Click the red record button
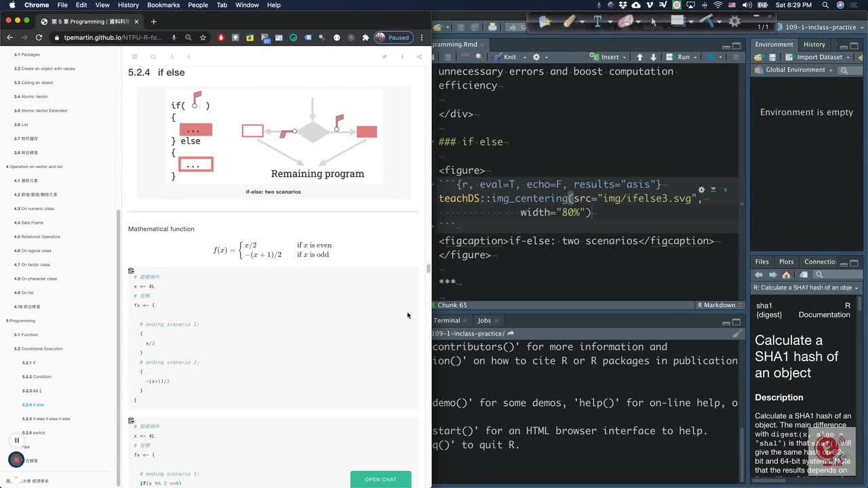Viewport: 868px width, 488px height. click(16, 460)
